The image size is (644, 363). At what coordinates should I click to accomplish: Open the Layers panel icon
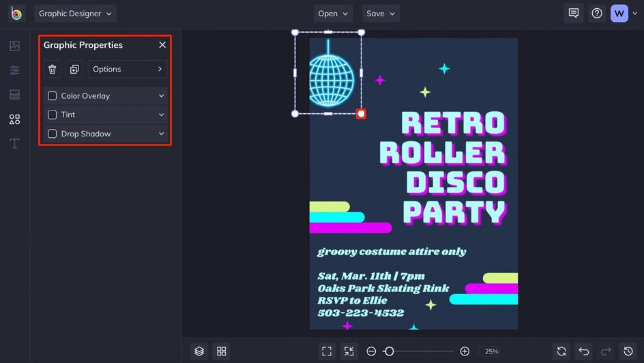pyautogui.click(x=199, y=351)
